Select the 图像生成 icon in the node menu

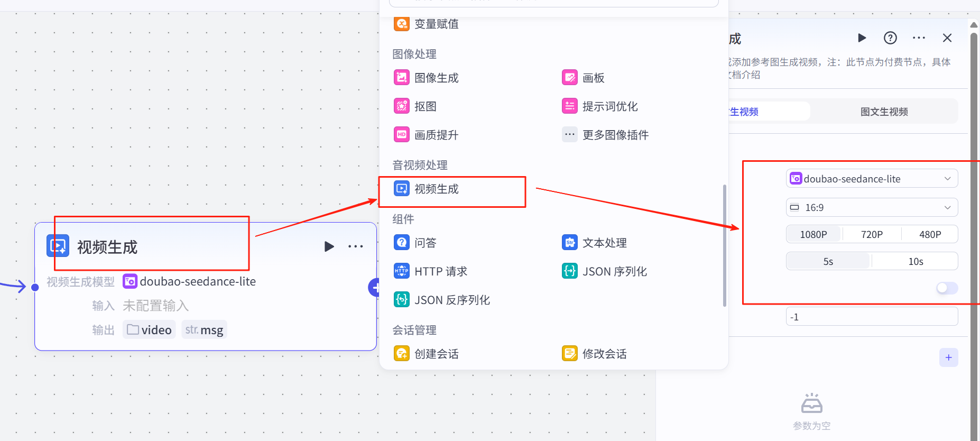pos(402,78)
